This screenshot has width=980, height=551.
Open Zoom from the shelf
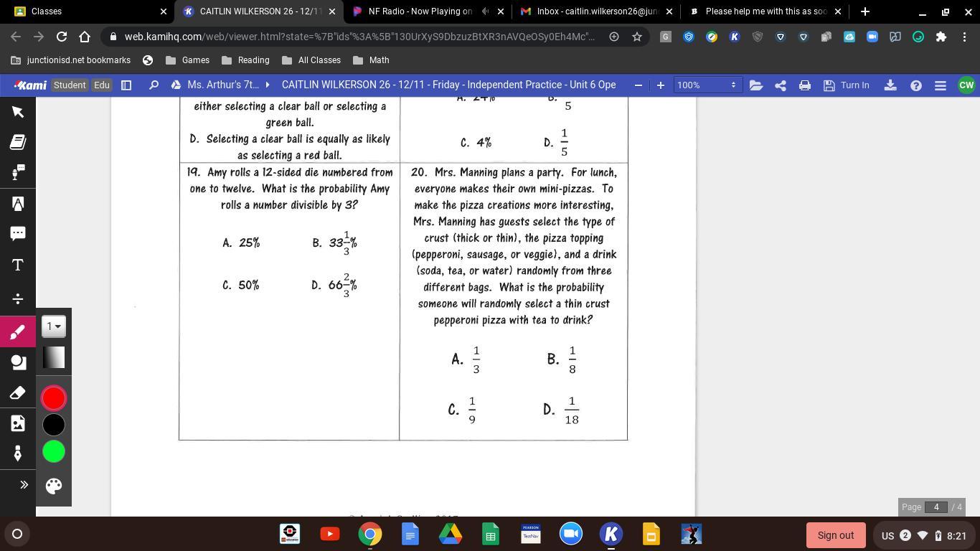571,534
